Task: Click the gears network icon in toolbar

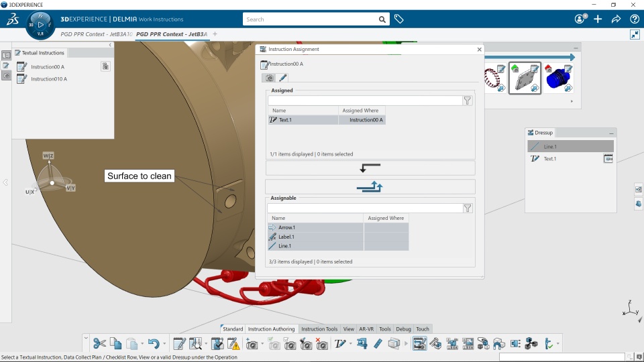Action: [531, 343]
